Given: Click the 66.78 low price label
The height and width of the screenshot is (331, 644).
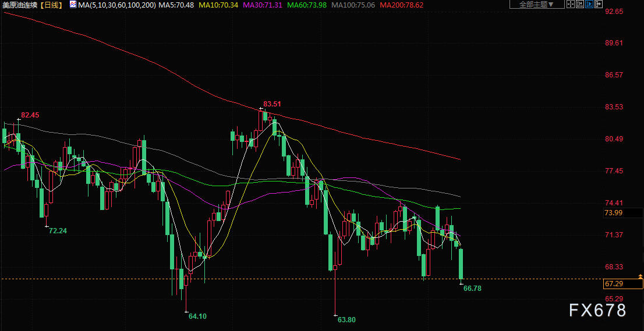Looking at the screenshot, I should click(472, 289).
